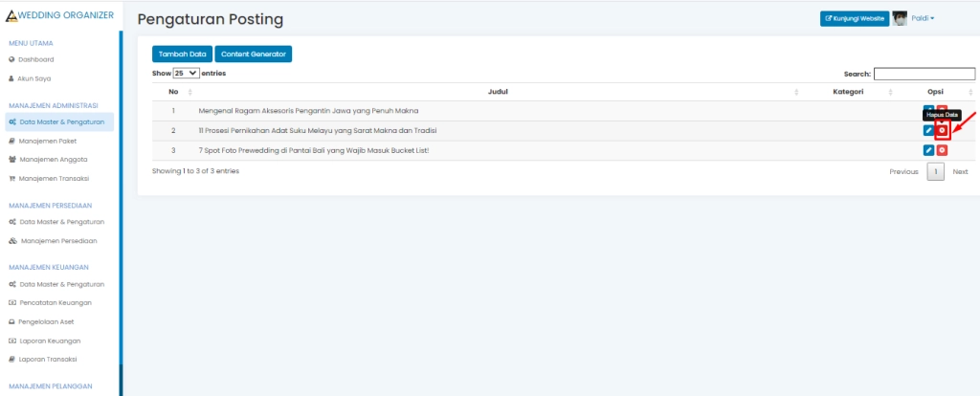Sort the table by Kategori column
This screenshot has width=980, height=396.
point(848,92)
